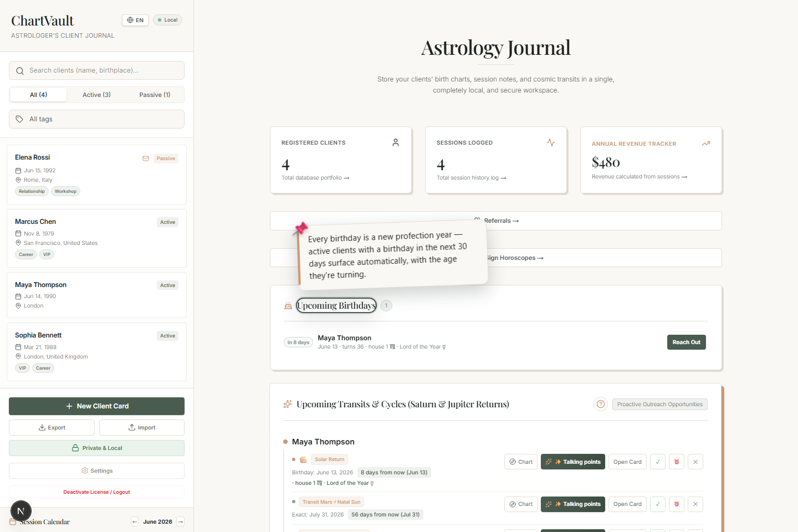
Task: Click Solar Return tag under Maya Thompson
Action: click(329, 459)
